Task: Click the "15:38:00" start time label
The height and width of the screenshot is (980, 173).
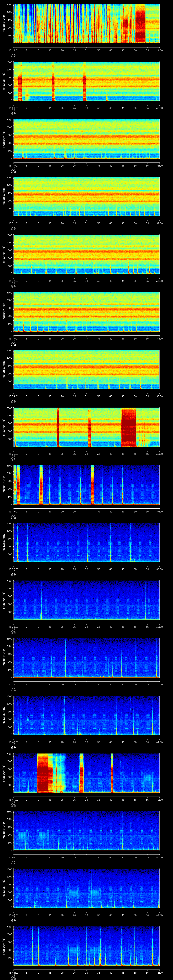Action: 14,627
